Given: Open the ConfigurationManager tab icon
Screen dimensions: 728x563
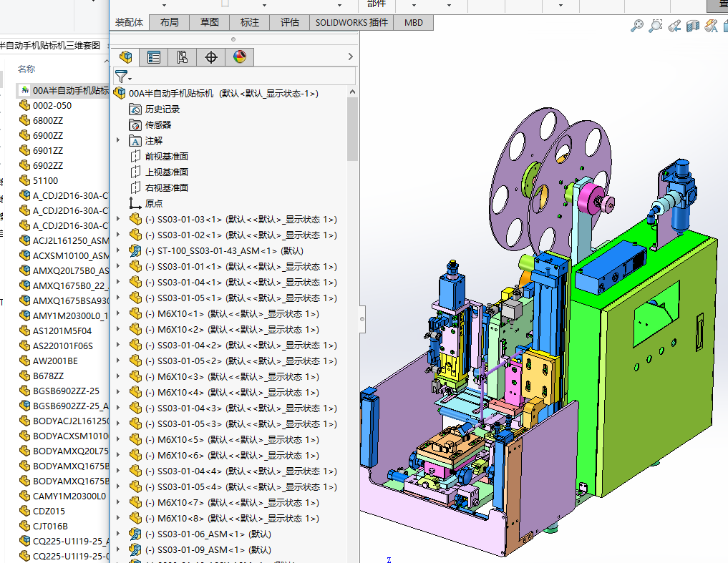Looking at the screenshot, I should (x=183, y=57).
